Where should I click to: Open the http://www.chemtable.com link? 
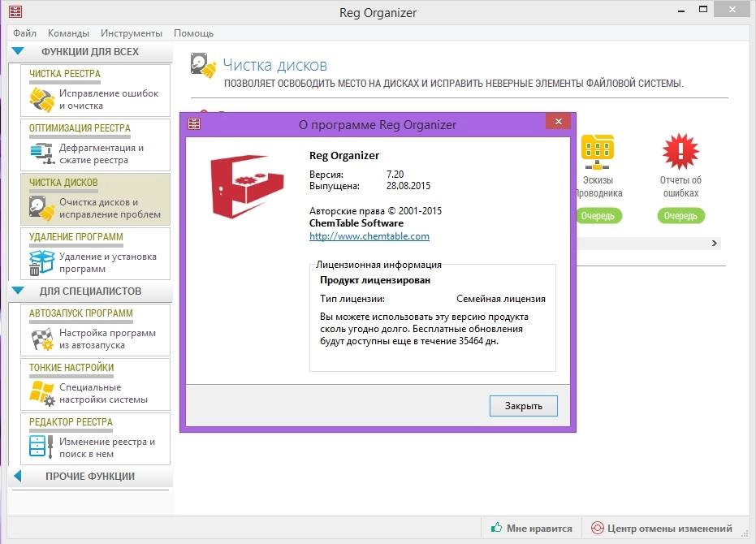tap(369, 236)
